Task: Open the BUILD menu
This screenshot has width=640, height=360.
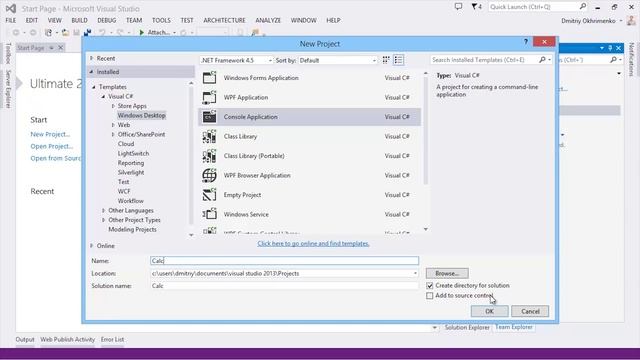Action: (79, 20)
